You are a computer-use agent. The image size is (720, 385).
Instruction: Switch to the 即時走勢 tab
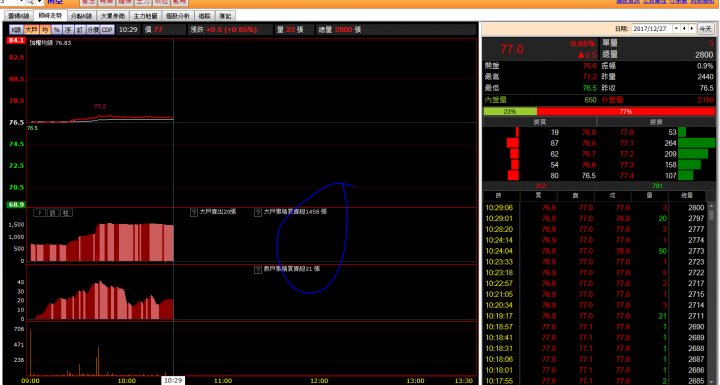coord(51,16)
